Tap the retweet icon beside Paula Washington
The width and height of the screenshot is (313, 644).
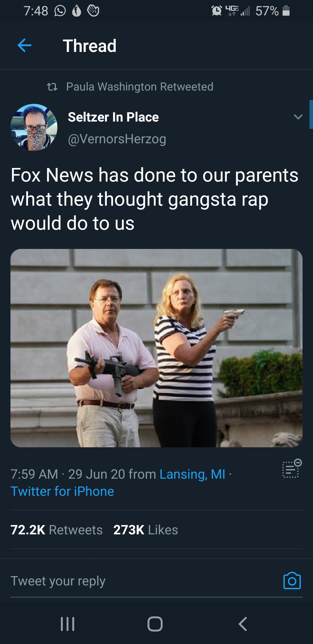point(52,87)
